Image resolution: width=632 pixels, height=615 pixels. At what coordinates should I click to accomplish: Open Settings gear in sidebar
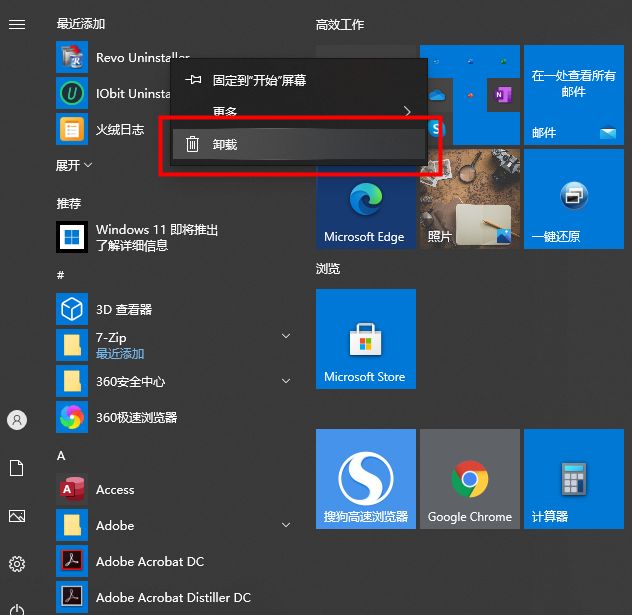point(17,564)
